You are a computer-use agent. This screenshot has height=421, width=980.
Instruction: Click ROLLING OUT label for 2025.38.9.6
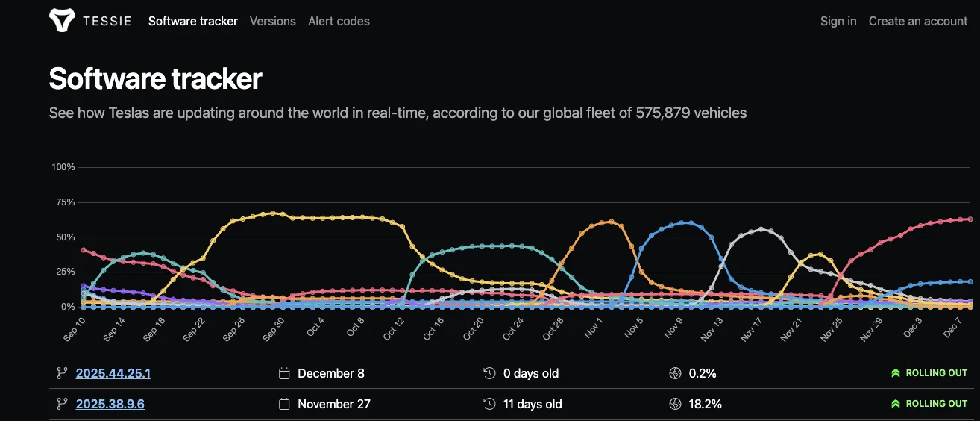[937, 404]
